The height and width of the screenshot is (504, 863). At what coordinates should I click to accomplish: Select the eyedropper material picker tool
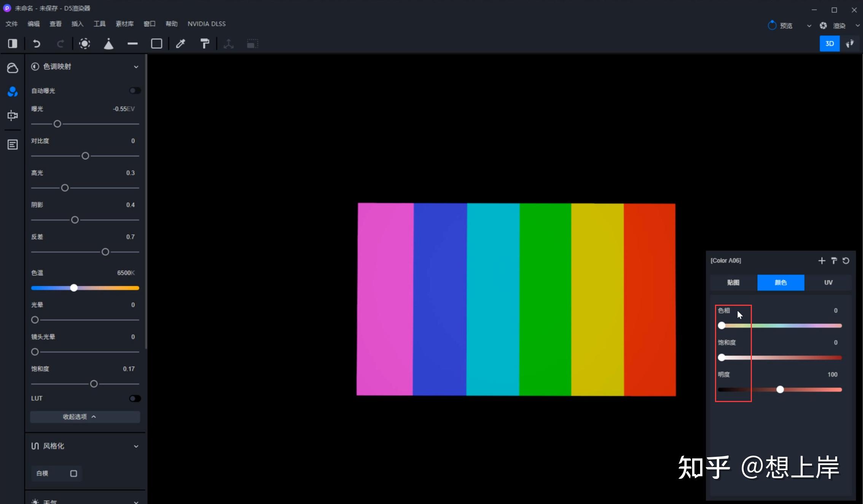coord(180,44)
